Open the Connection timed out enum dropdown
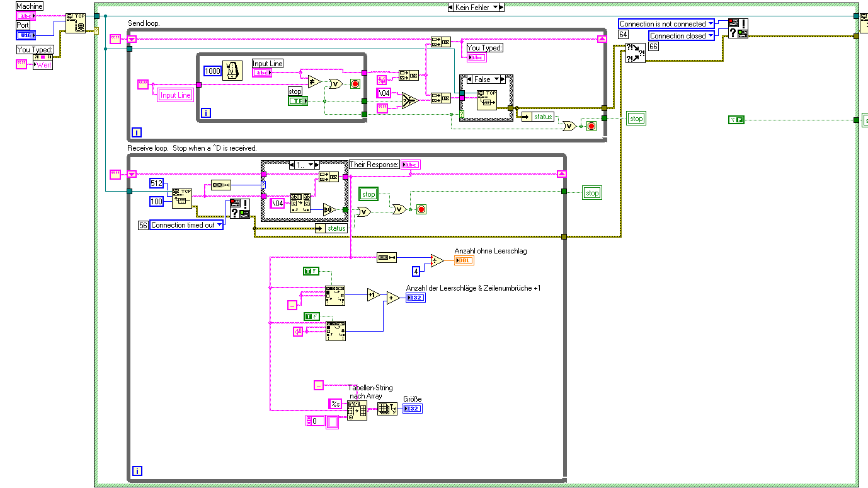The height and width of the screenshot is (488, 868). [x=186, y=225]
